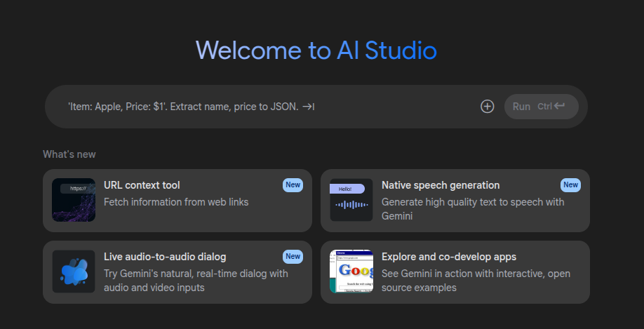Click the Native speech waveform thumbnail
This screenshot has height=329, width=644.
[351, 200]
